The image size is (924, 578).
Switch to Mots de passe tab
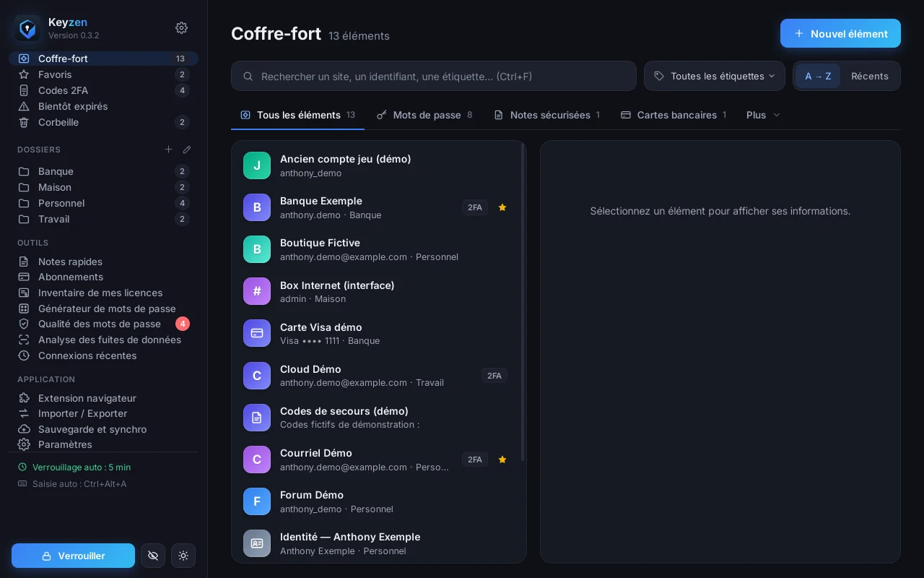[424, 115]
